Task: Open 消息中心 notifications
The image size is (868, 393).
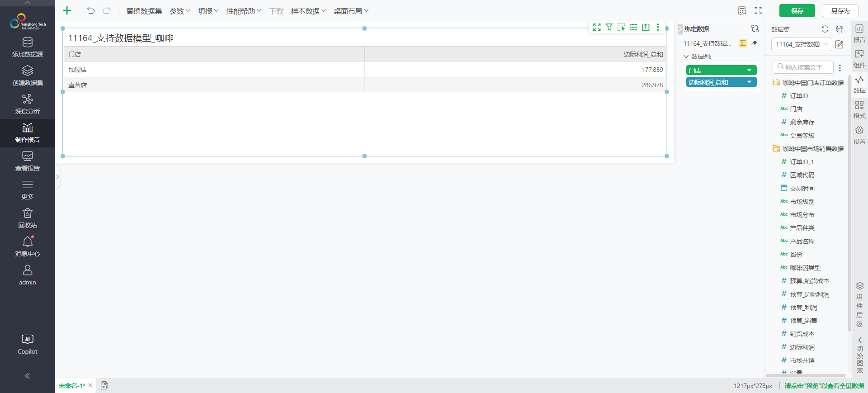Action: [x=28, y=247]
